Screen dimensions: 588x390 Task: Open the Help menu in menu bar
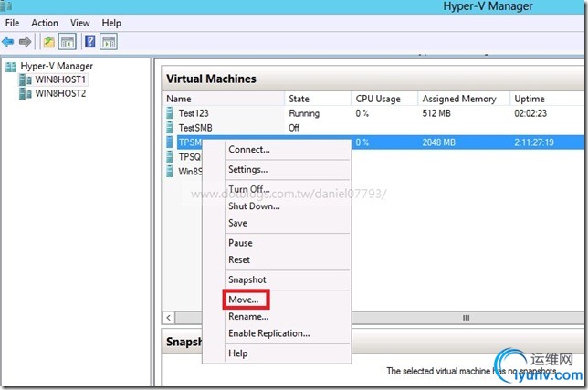111,23
